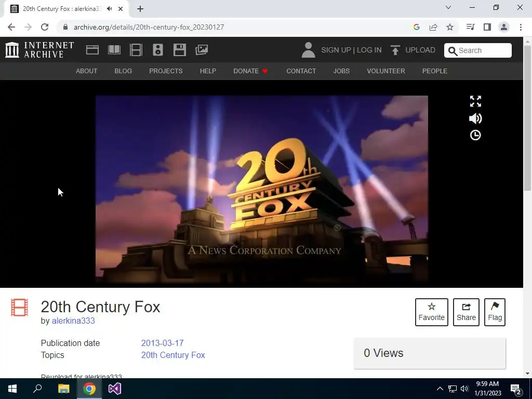Toggle the Chrome side panel

[x=487, y=27]
